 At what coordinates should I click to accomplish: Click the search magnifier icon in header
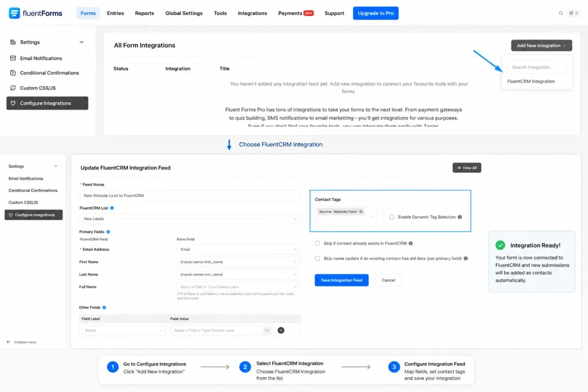[x=560, y=13]
